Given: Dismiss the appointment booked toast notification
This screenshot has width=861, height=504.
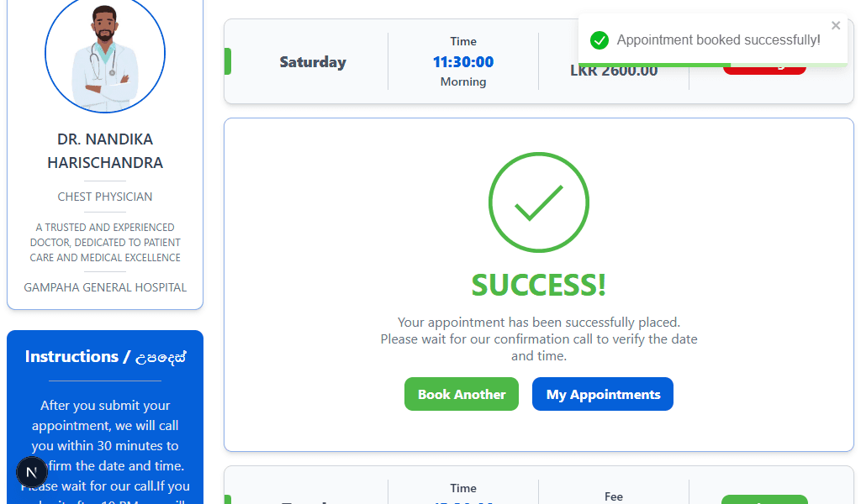Looking at the screenshot, I should pyautogui.click(x=836, y=26).
